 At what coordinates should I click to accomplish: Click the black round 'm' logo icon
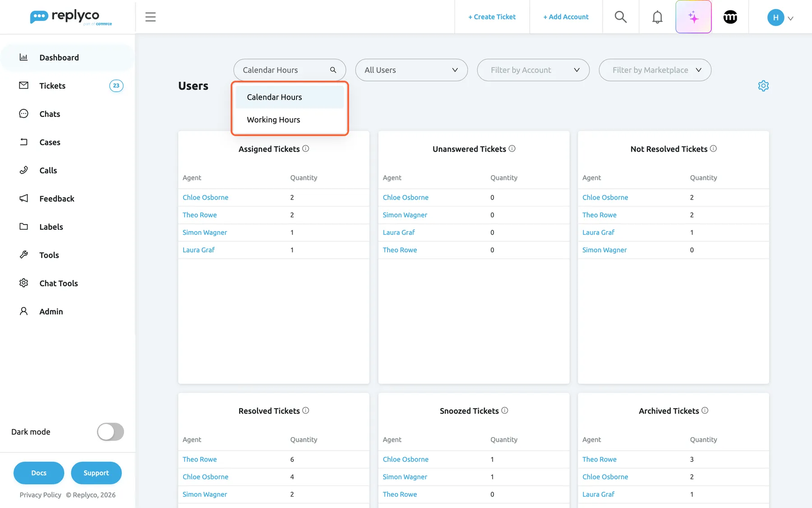[730, 17]
